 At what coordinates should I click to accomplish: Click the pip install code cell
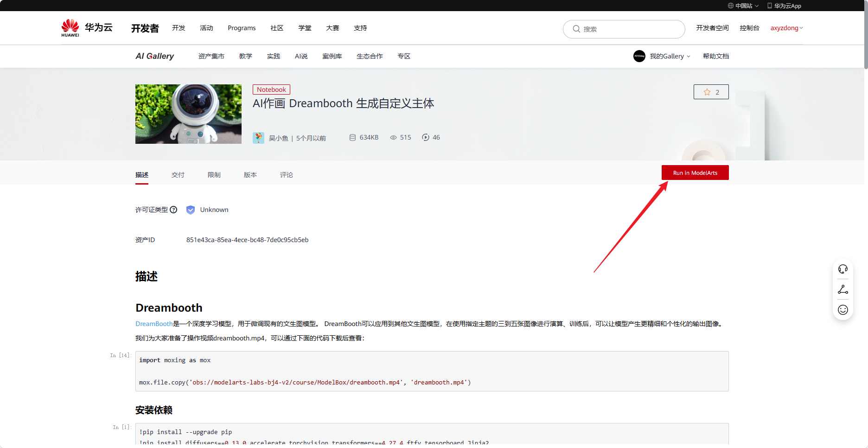click(x=432, y=434)
